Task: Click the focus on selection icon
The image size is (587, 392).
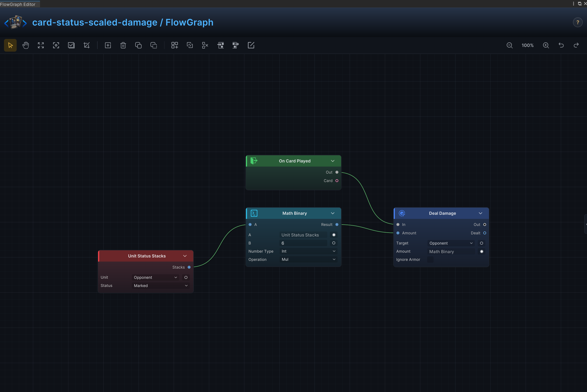Action: tap(56, 45)
